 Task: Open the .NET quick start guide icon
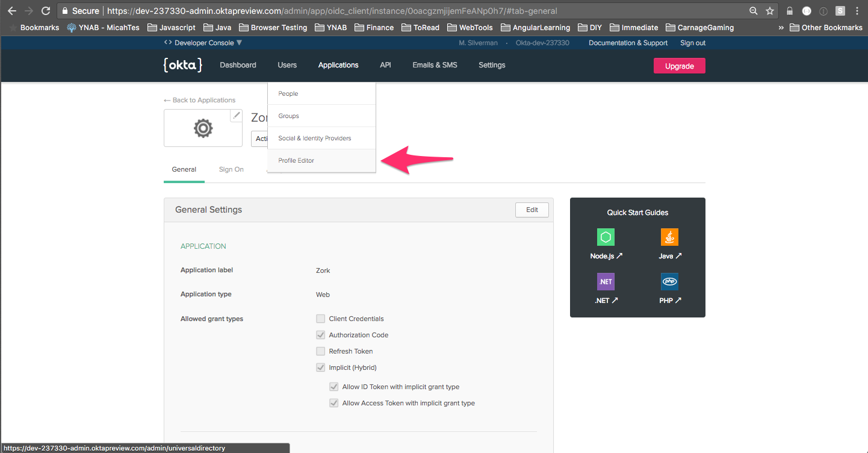coord(606,281)
